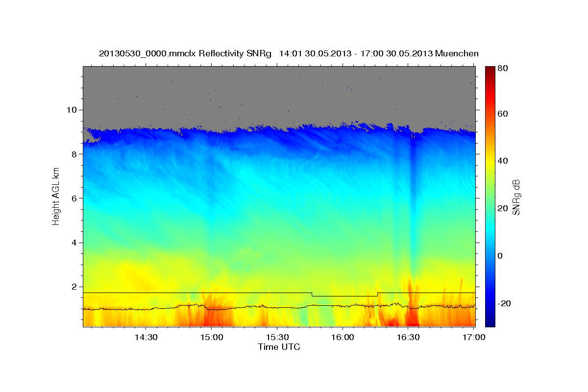Image resolution: width=588 pixels, height=392 pixels.
Task: Click the colorbar value 0
Action: click(x=501, y=256)
